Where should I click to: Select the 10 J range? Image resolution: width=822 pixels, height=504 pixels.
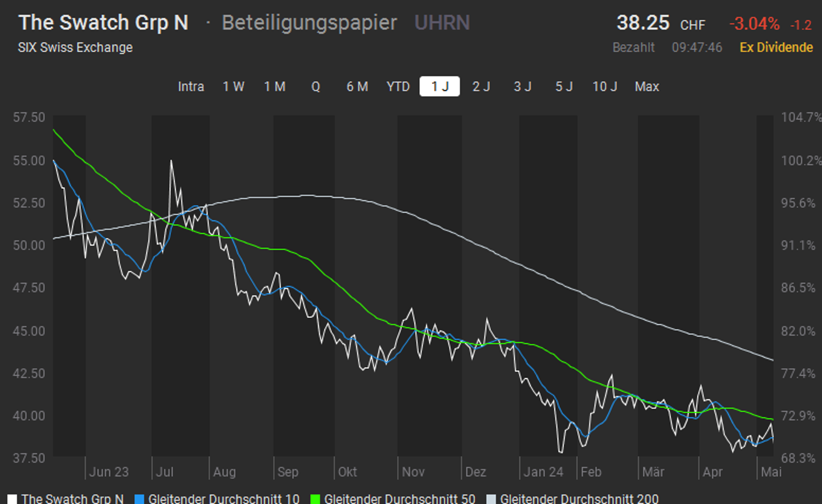pyautogui.click(x=605, y=87)
